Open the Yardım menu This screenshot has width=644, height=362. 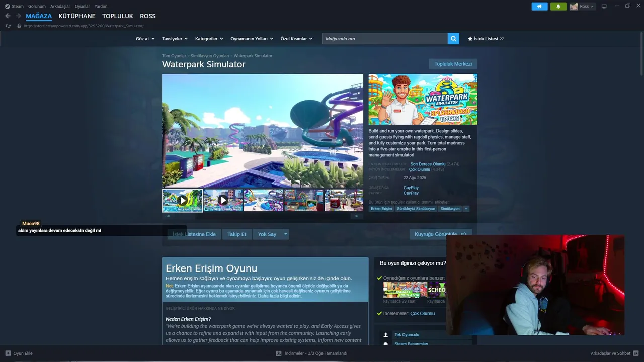tap(101, 6)
